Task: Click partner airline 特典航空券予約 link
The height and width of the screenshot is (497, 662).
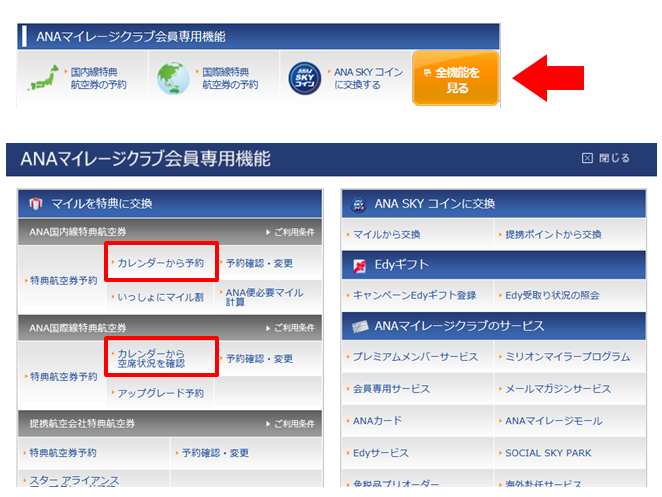Action: pos(63,453)
